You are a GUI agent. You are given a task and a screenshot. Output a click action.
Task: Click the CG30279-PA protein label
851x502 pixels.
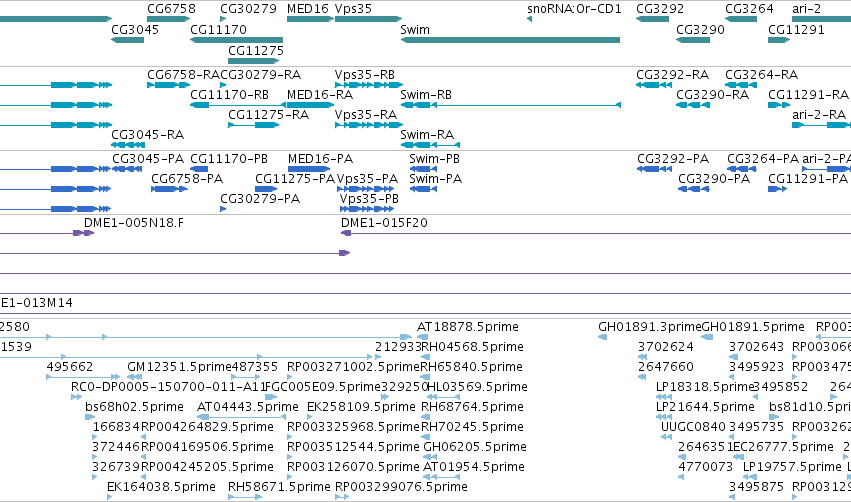(260, 199)
